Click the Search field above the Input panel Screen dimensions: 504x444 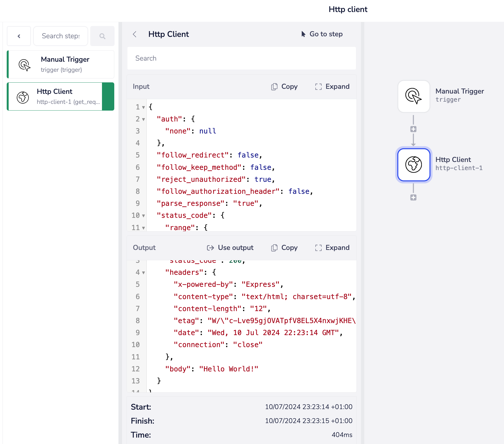(241, 58)
